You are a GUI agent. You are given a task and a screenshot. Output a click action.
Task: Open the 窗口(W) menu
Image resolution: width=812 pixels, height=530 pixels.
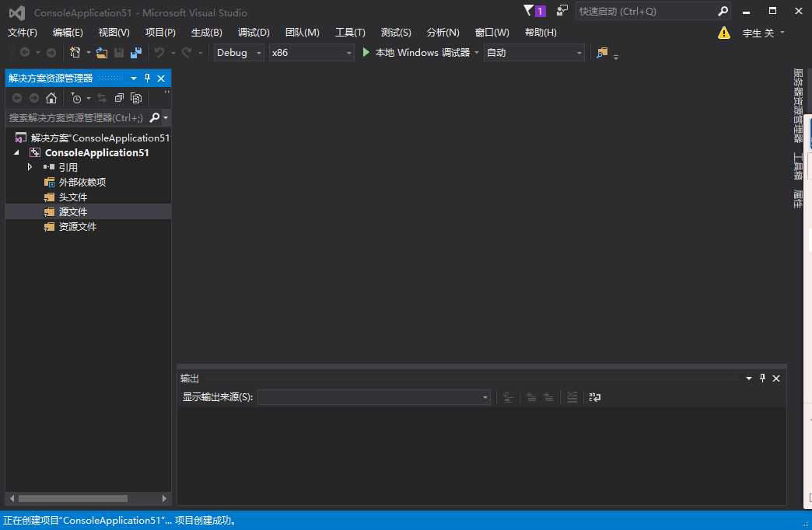pos(492,32)
